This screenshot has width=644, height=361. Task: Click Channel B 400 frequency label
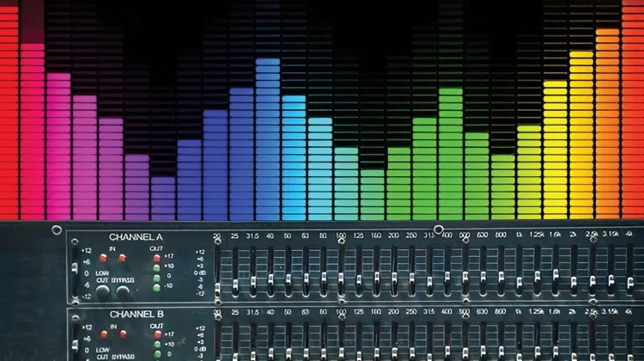(x=447, y=312)
